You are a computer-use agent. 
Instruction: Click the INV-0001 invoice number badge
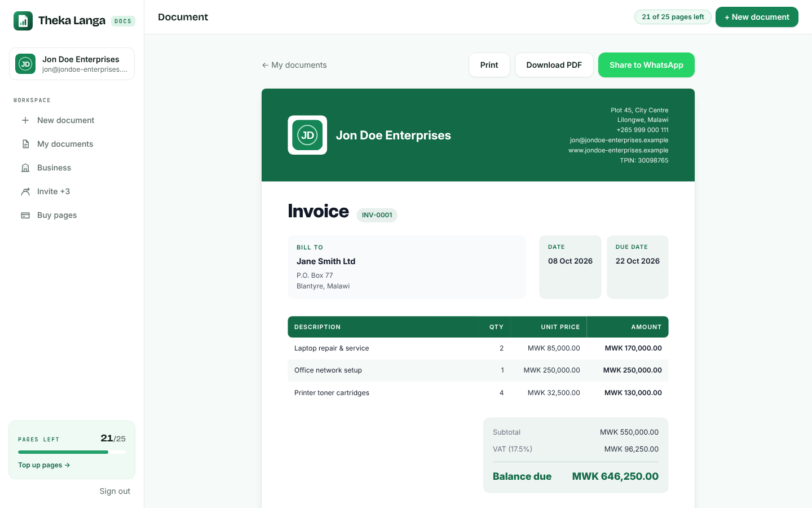pos(377,215)
